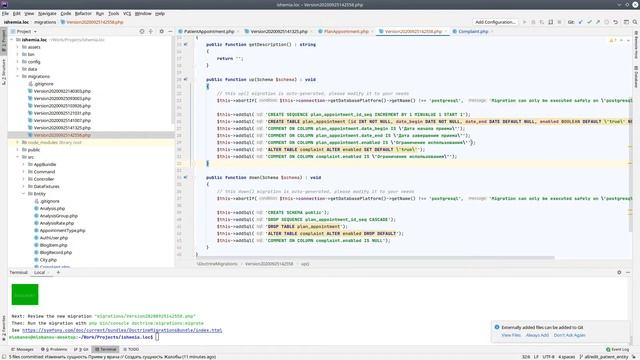Open the File menu

tap(5, 13)
